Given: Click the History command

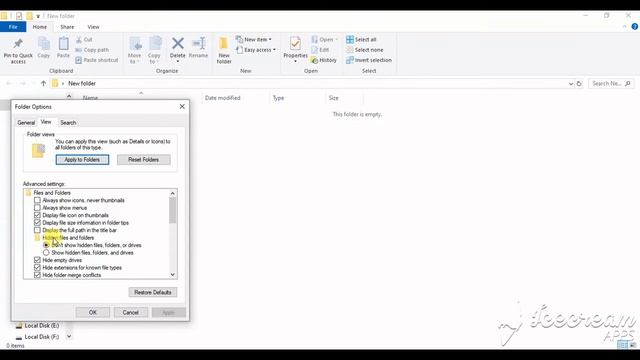Looking at the screenshot, I should (x=323, y=60).
